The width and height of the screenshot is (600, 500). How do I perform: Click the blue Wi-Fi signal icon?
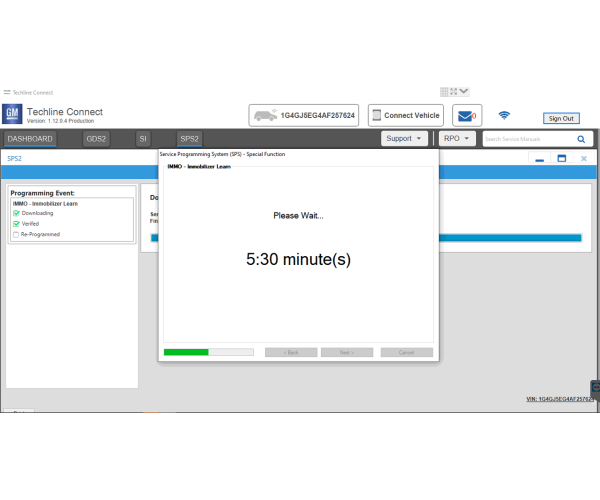(x=504, y=115)
